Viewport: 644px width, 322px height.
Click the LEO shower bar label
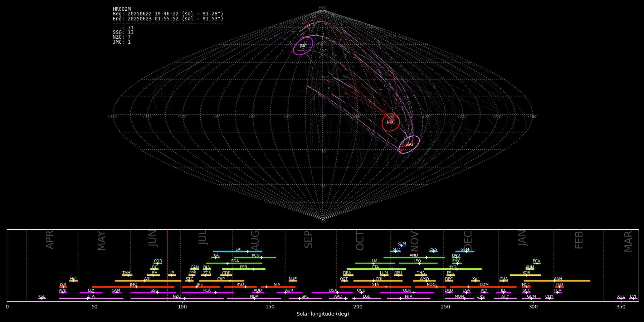pos(418,261)
